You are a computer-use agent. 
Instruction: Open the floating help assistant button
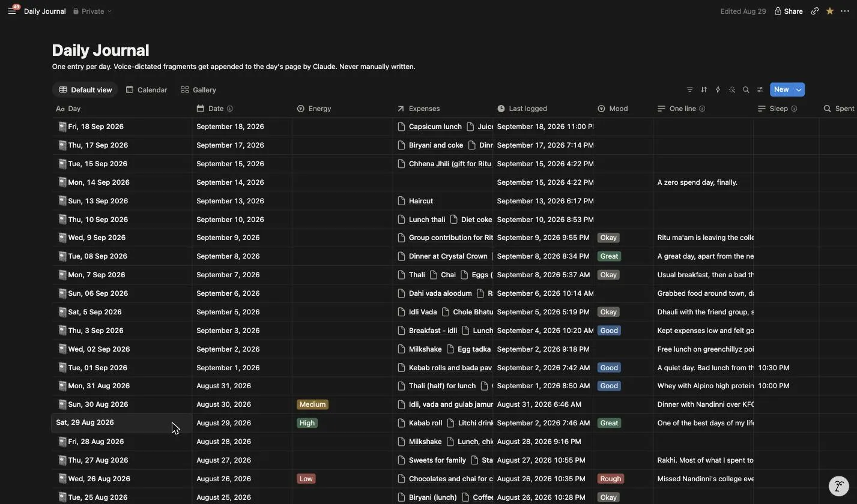839,486
